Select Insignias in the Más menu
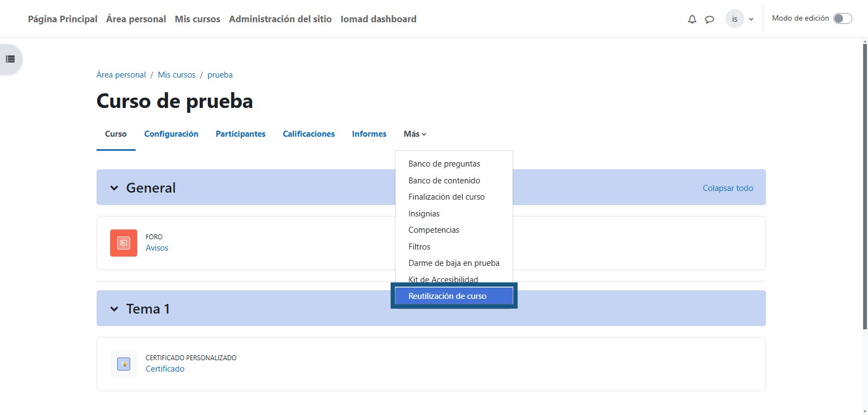Viewport: 868px width, 415px height. pos(424,214)
